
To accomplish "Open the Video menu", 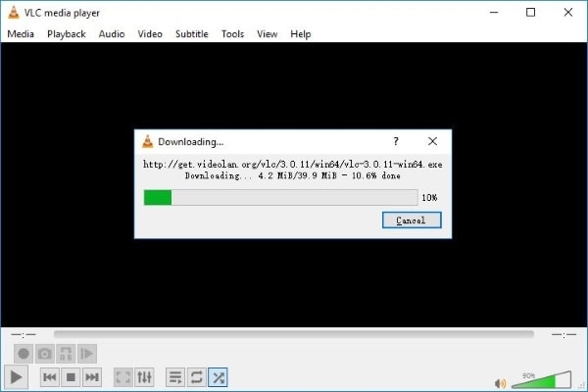I will [x=150, y=34].
